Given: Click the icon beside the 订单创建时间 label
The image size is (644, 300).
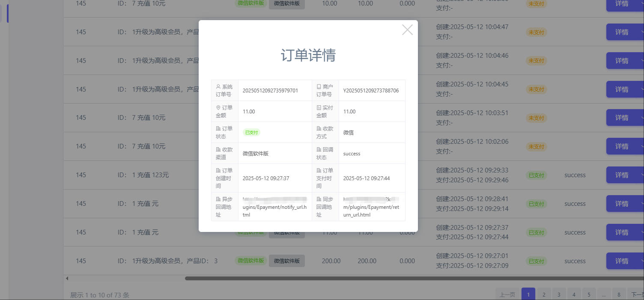Looking at the screenshot, I should (218, 170).
